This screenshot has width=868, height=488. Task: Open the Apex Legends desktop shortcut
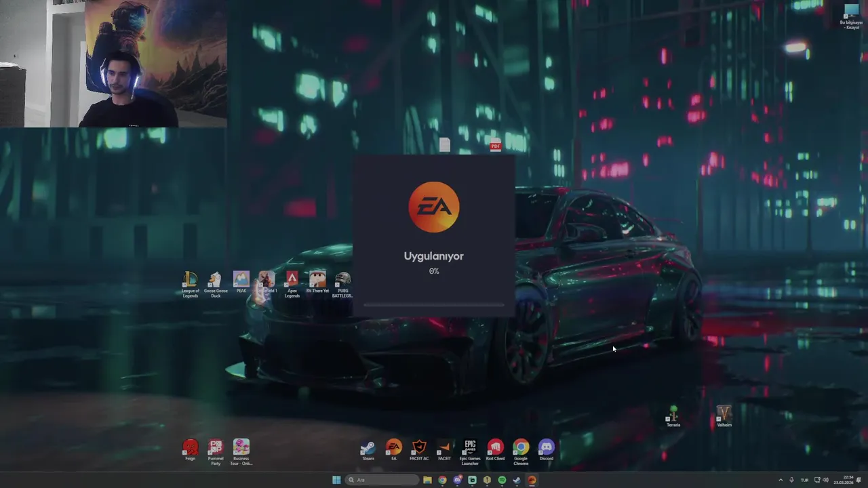292,285
